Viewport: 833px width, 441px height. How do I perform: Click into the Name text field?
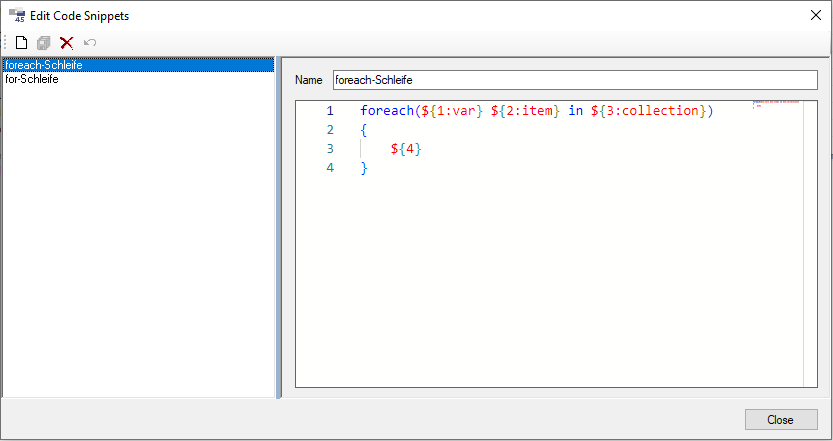[574, 80]
